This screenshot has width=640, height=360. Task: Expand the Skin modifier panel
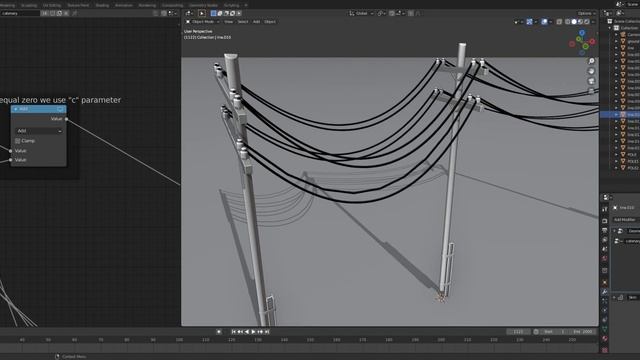[x=614, y=298]
